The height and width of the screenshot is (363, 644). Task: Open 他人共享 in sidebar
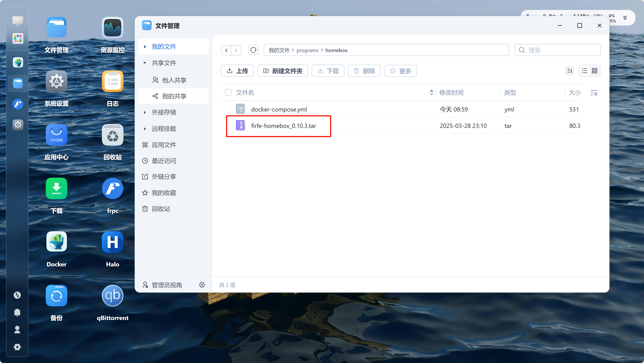click(x=174, y=80)
